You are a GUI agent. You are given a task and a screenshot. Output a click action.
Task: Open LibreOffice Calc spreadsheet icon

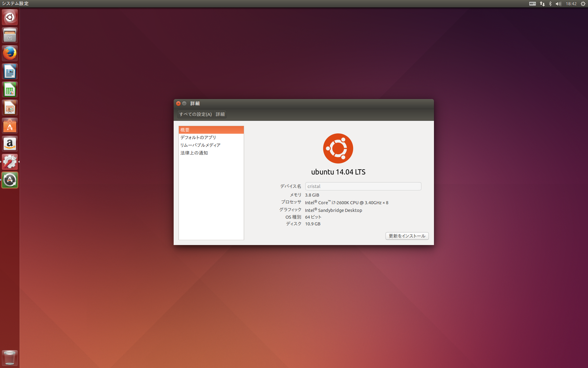tap(10, 90)
